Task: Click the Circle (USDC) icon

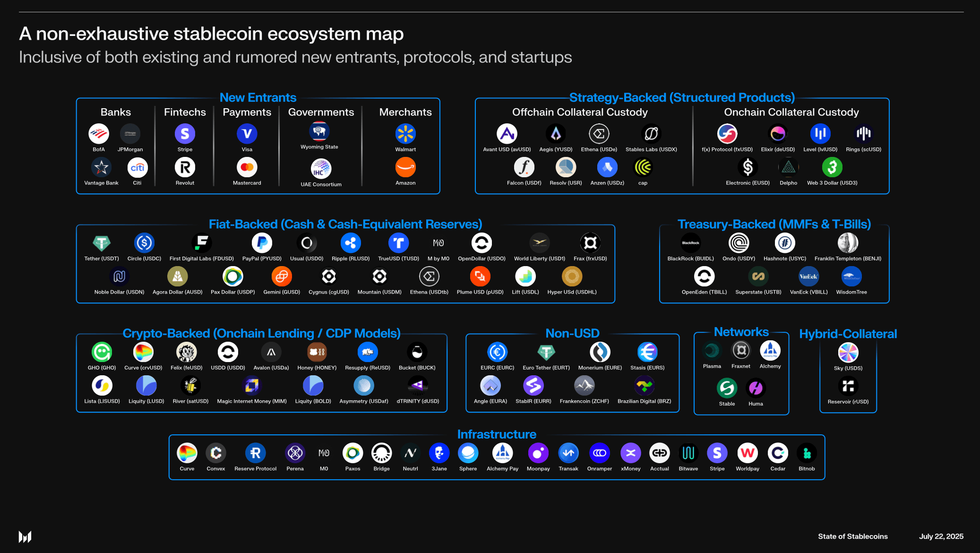Action: tap(144, 242)
